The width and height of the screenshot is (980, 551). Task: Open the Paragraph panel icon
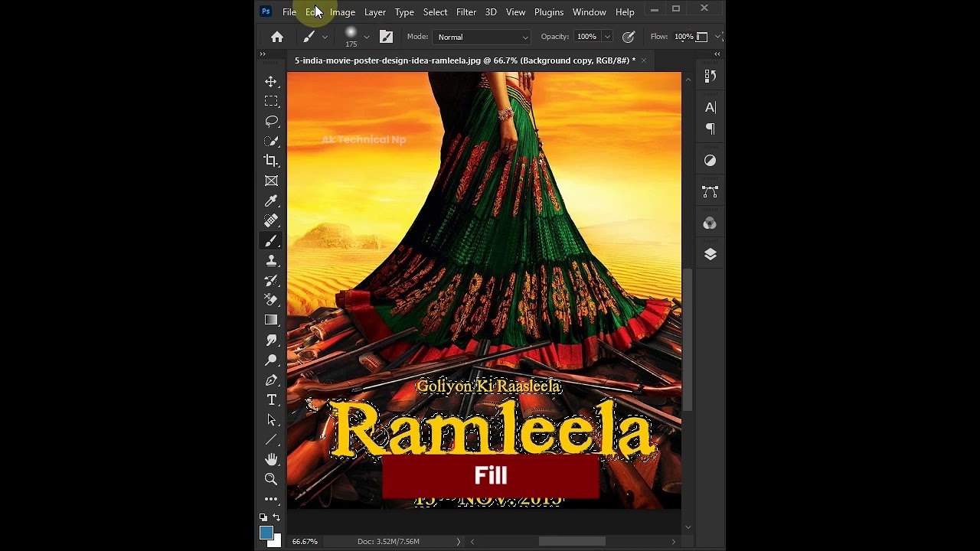click(x=710, y=129)
